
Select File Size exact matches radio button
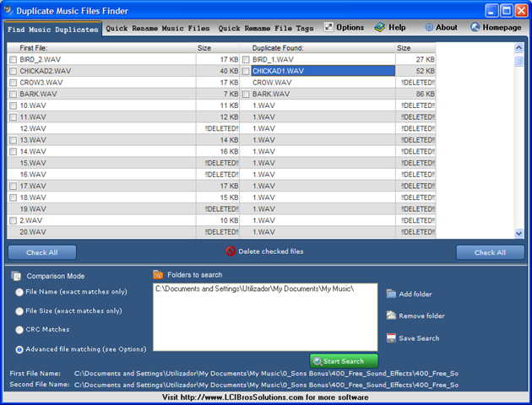coord(19,310)
